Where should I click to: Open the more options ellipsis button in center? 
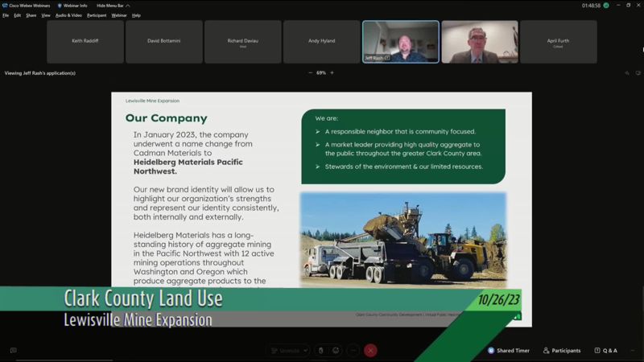pyautogui.click(x=353, y=351)
